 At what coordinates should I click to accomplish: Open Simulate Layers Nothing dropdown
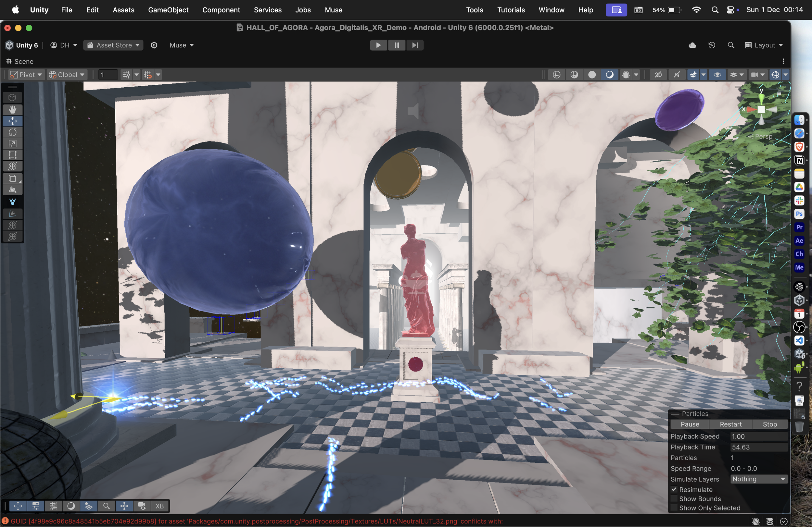click(x=759, y=479)
